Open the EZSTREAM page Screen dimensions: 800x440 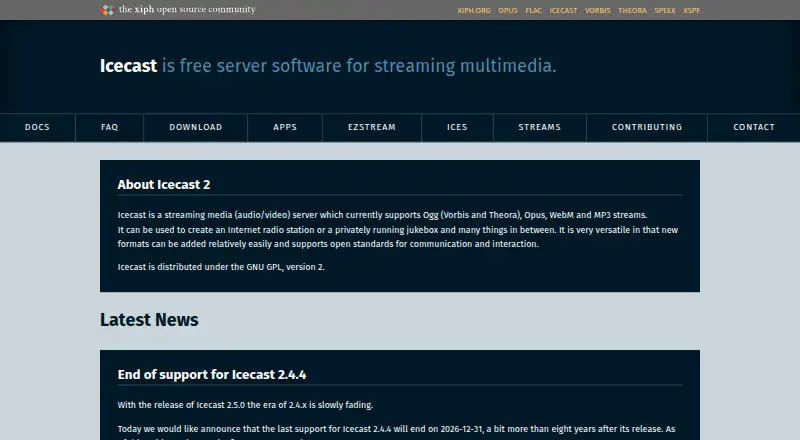(x=371, y=127)
